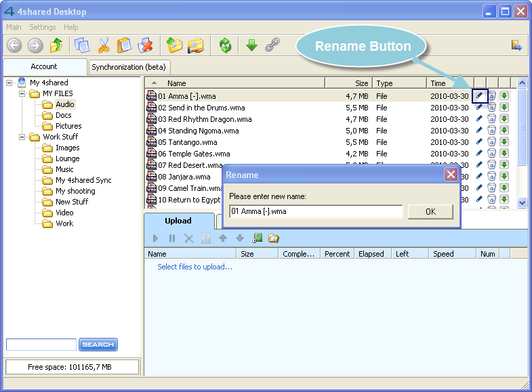The height and width of the screenshot is (392, 532).
Task: Click the Percent column header in uploads
Action: pyautogui.click(x=337, y=254)
